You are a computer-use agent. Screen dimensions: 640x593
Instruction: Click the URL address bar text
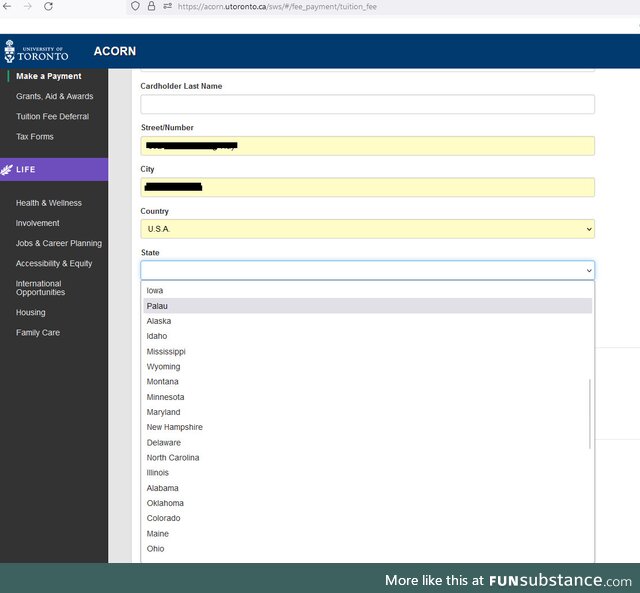[x=277, y=7]
